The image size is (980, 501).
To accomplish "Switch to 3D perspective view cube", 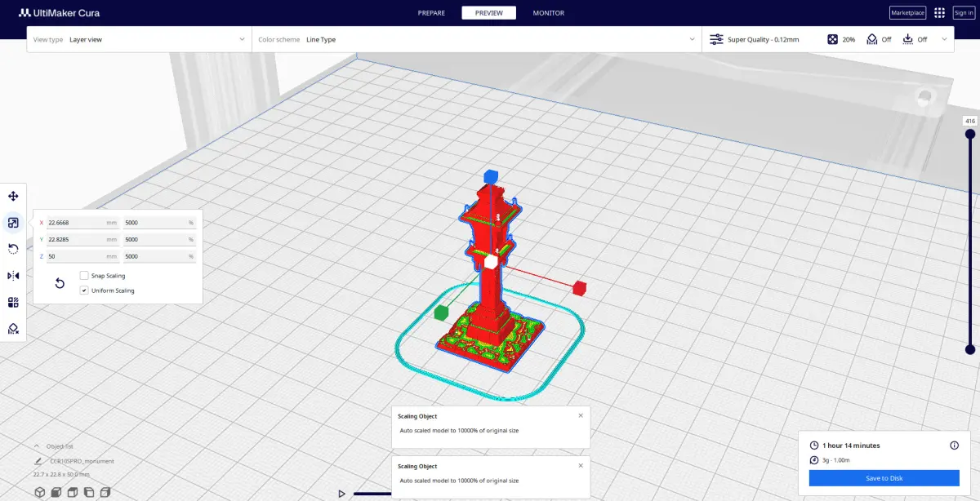I will point(39,492).
